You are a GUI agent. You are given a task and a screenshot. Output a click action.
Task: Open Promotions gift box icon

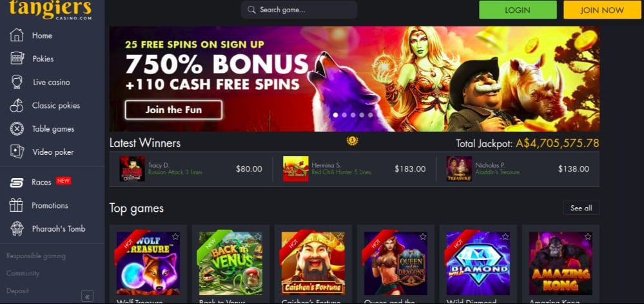pyautogui.click(x=16, y=205)
